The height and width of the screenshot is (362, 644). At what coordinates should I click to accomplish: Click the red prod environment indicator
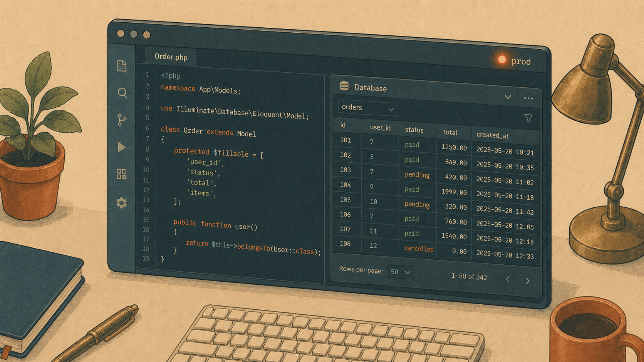(x=502, y=59)
